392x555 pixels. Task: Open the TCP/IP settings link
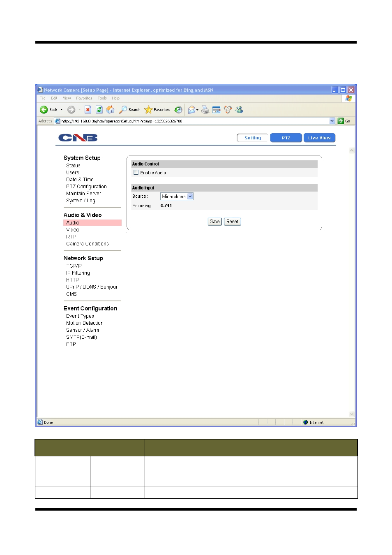(x=74, y=266)
